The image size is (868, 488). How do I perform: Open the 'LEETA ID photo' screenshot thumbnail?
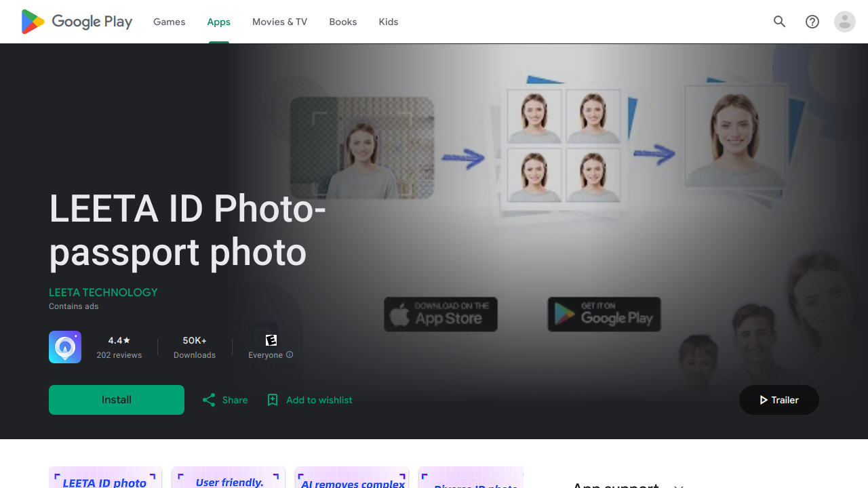(x=105, y=478)
